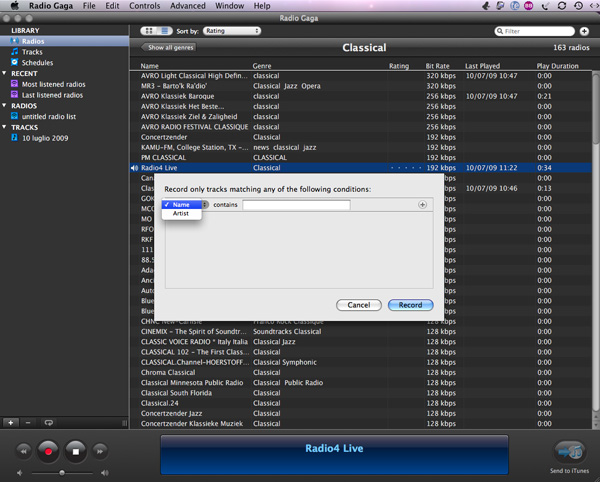Click the sidebar resize grip icon
This screenshot has width=600, height=482.
coord(124,423)
